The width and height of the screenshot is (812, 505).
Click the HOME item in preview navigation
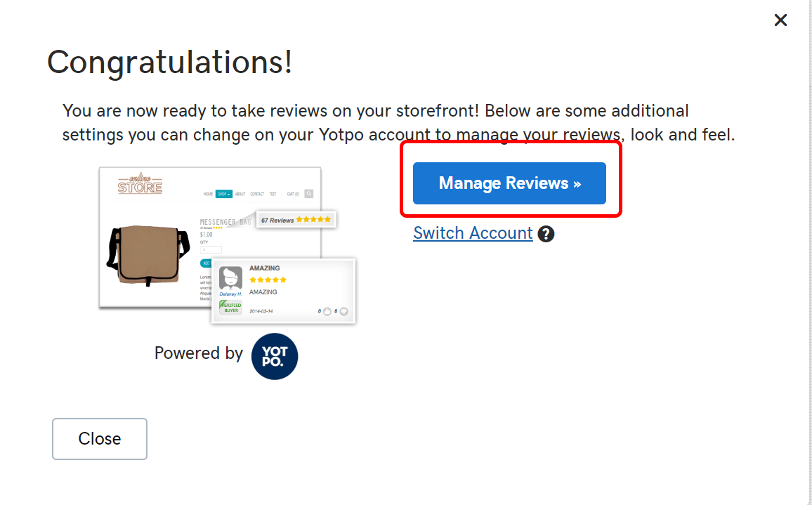[208, 194]
